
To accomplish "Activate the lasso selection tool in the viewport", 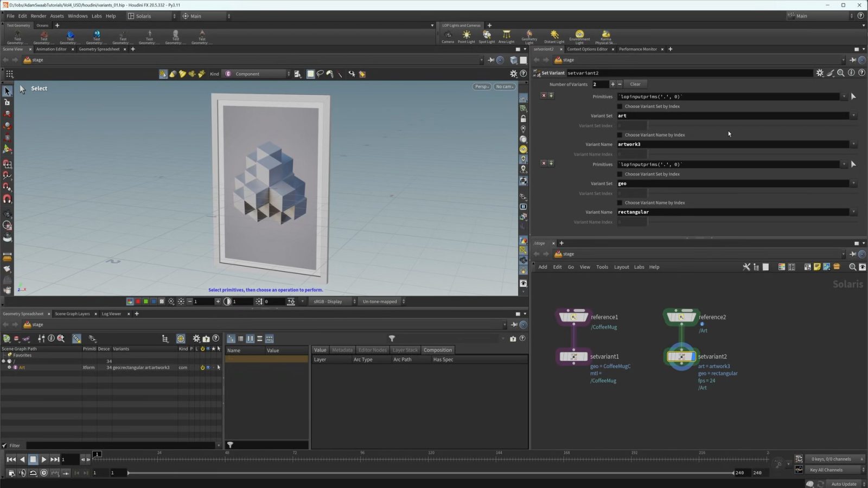I will [x=320, y=74].
